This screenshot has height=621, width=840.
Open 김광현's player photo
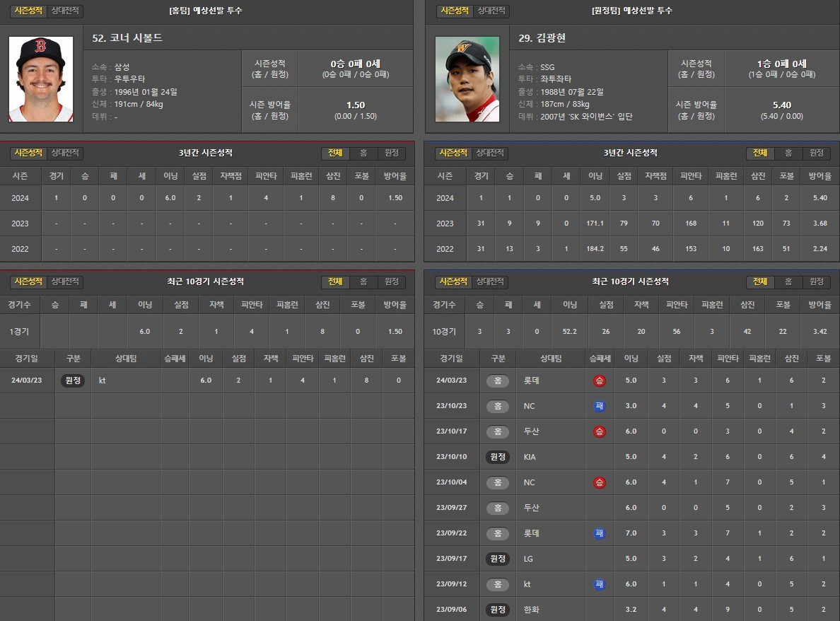[x=467, y=79]
